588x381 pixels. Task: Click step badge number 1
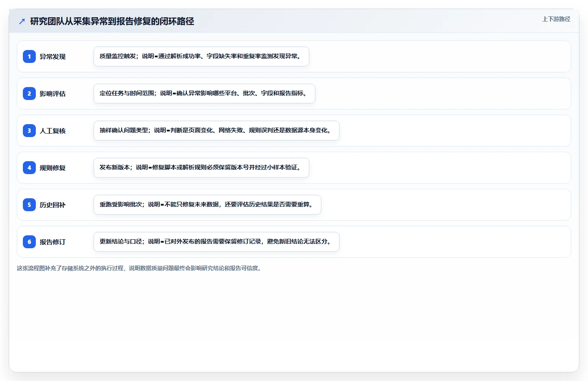[29, 56]
